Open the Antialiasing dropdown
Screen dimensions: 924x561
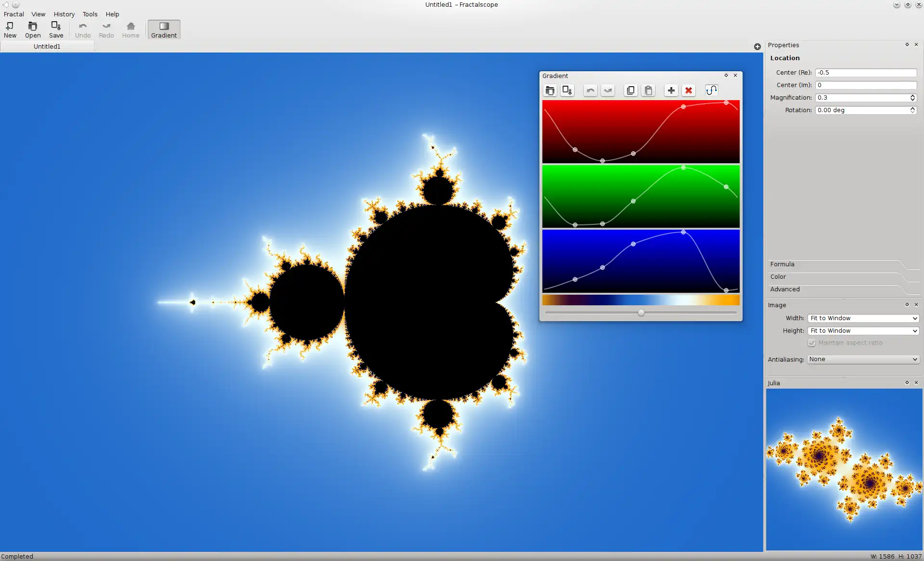[863, 359]
